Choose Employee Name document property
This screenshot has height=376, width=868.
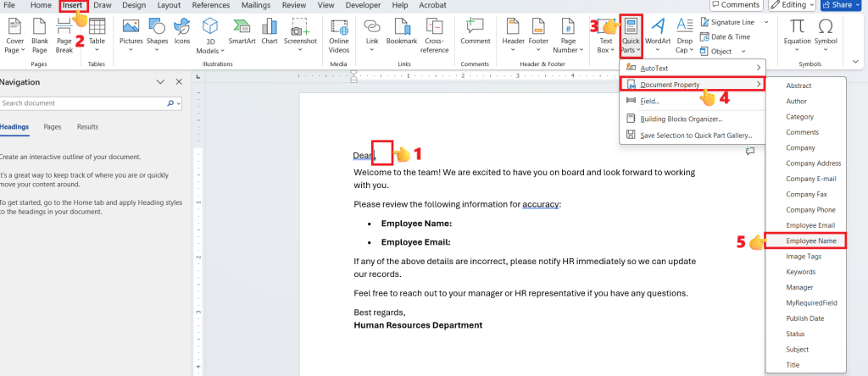(811, 241)
